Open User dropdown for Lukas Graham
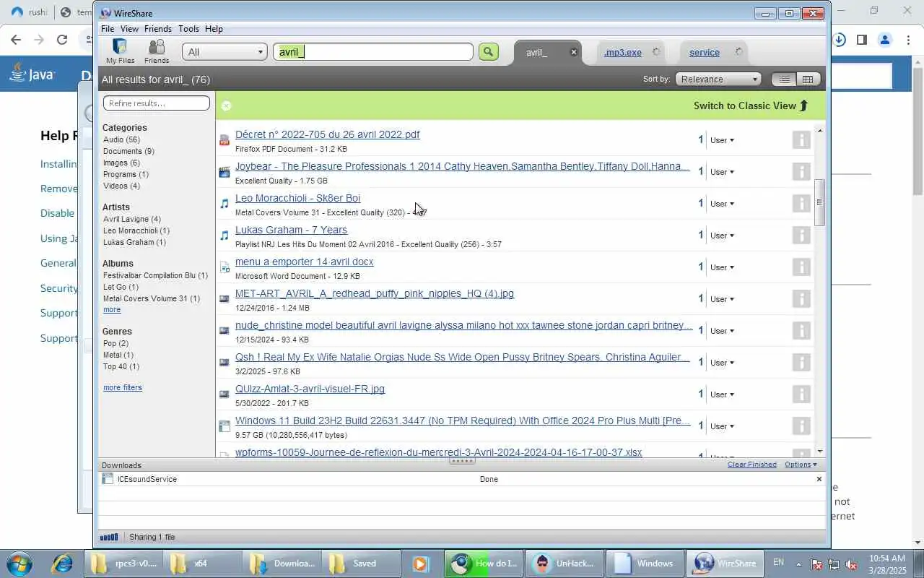The image size is (924, 578). point(722,236)
